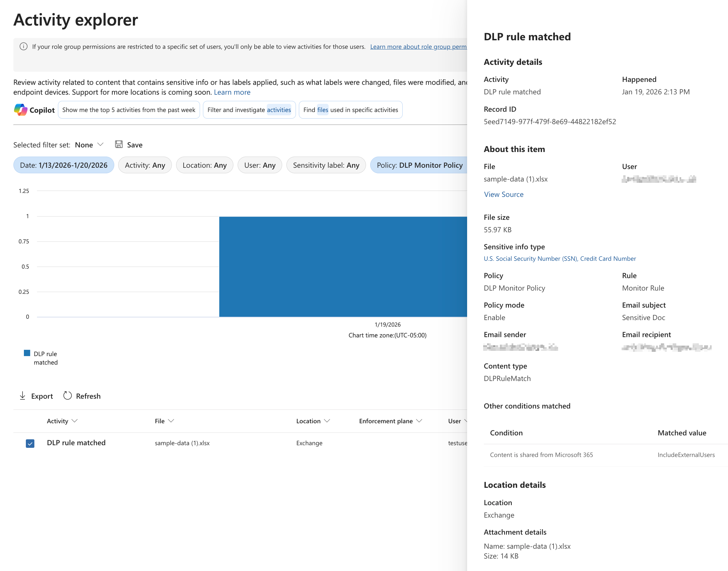Select the Date range filter chip
This screenshot has height=571, width=728.
point(64,165)
